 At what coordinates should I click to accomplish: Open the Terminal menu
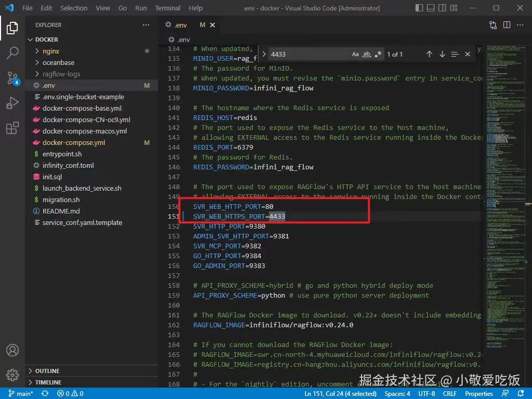[168, 8]
